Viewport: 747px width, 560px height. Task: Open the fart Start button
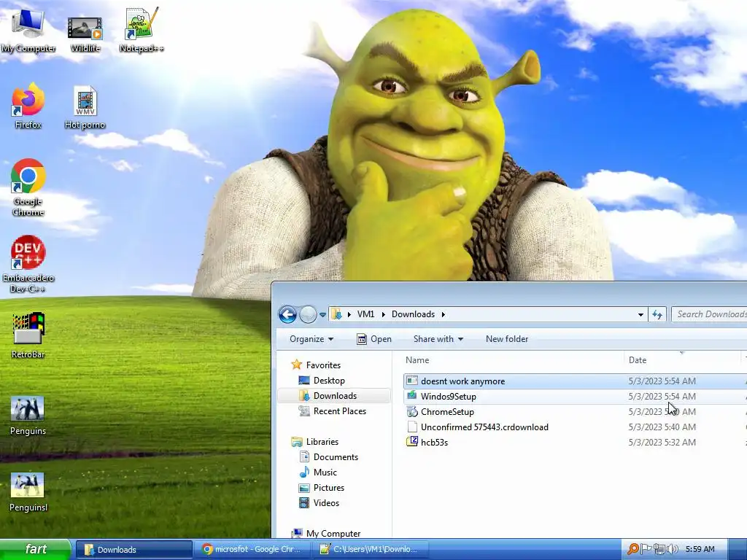pos(36,549)
